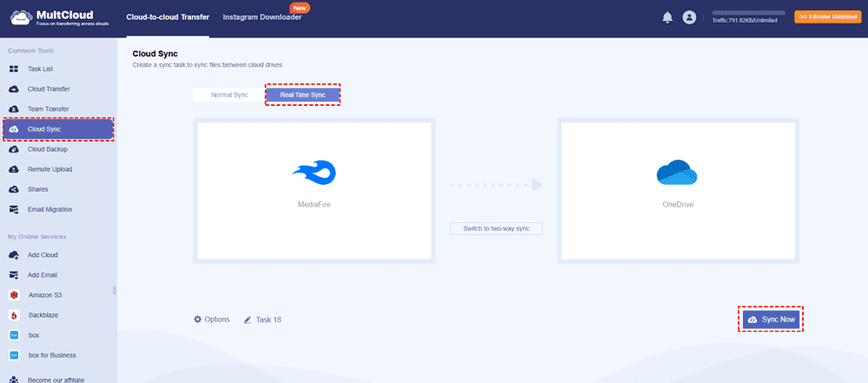Click the Traffic usage text
Screen dimensions: 868x383
pyautogui.click(x=745, y=21)
